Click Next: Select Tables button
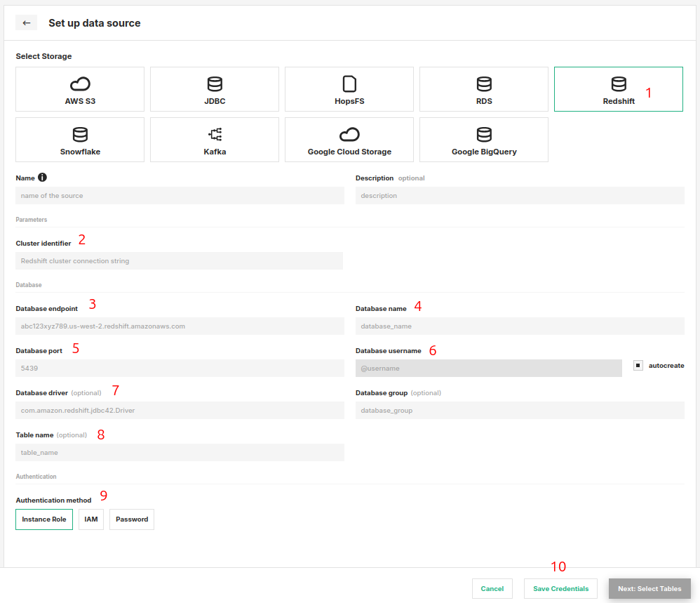The height and width of the screenshot is (603, 700). pos(649,588)
